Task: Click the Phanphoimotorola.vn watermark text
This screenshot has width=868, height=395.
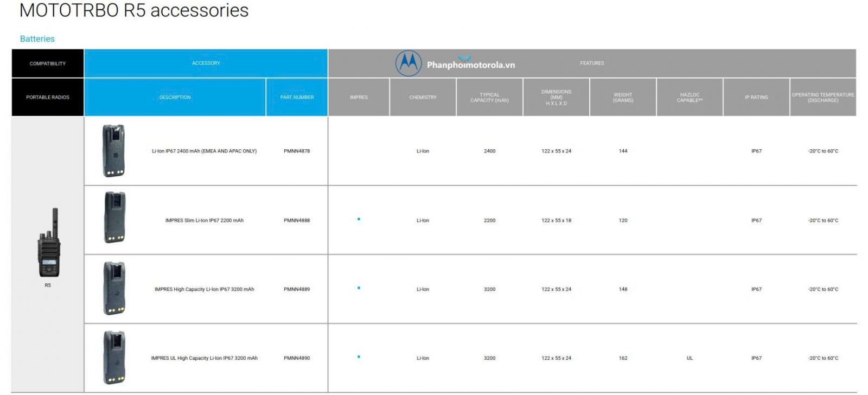Action: (x=470, y=65)
